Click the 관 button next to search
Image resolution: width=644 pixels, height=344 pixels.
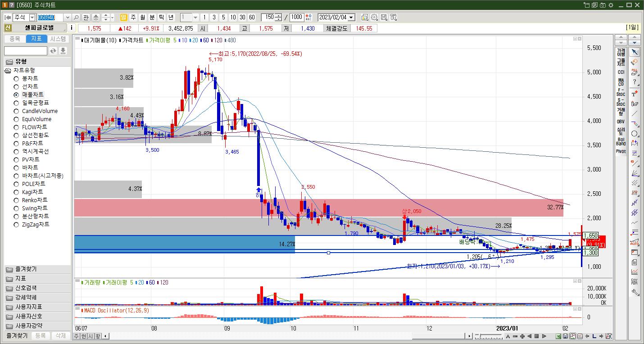[86, 17]
